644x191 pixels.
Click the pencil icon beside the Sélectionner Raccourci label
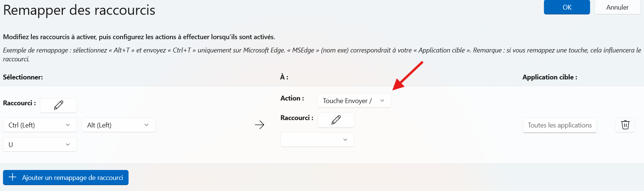pos(58,105)
